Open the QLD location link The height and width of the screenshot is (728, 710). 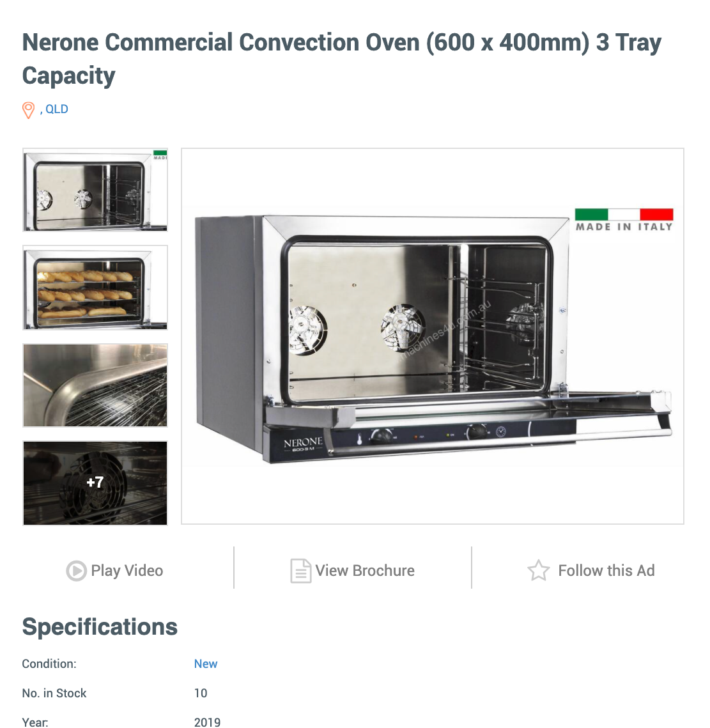pos(57,109)
